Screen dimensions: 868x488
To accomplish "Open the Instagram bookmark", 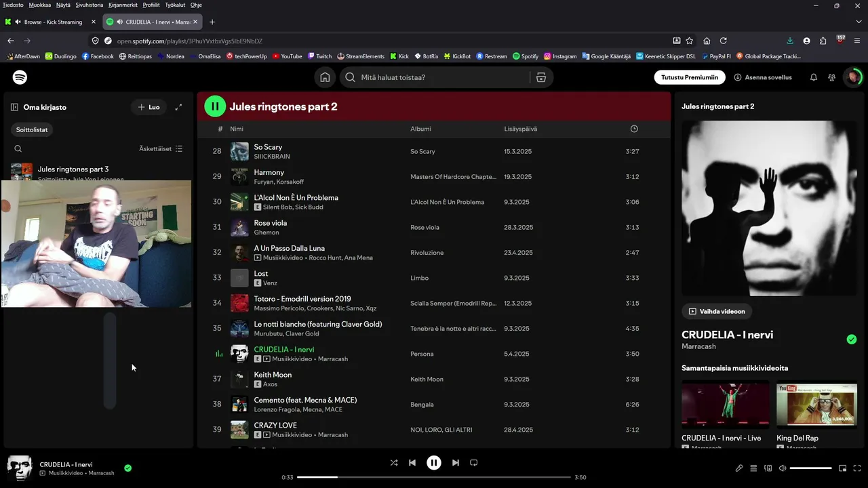I will tap(560, 56).
